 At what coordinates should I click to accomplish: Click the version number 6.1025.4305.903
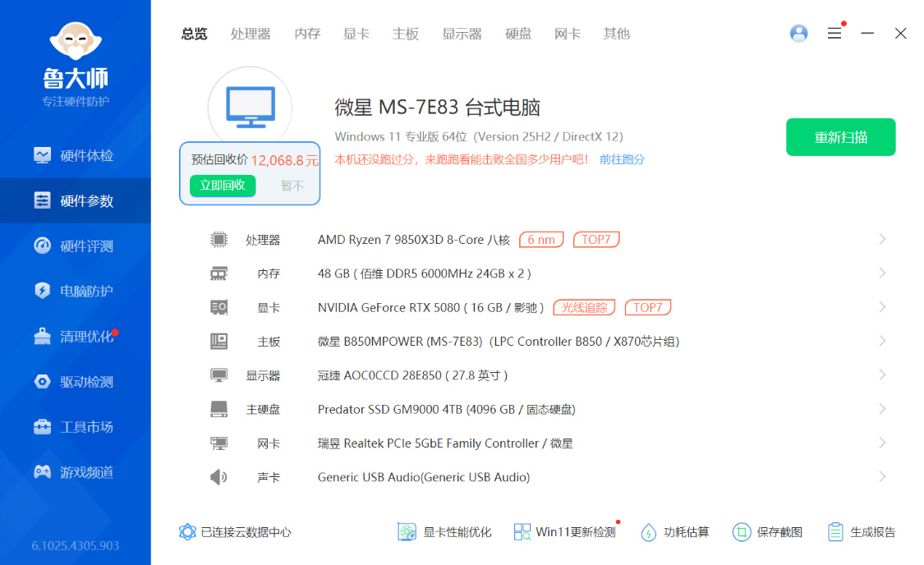coord(76,545)
